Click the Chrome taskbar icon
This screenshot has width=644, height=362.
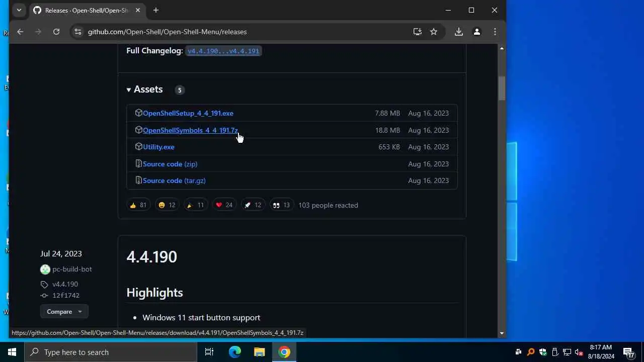284,352
